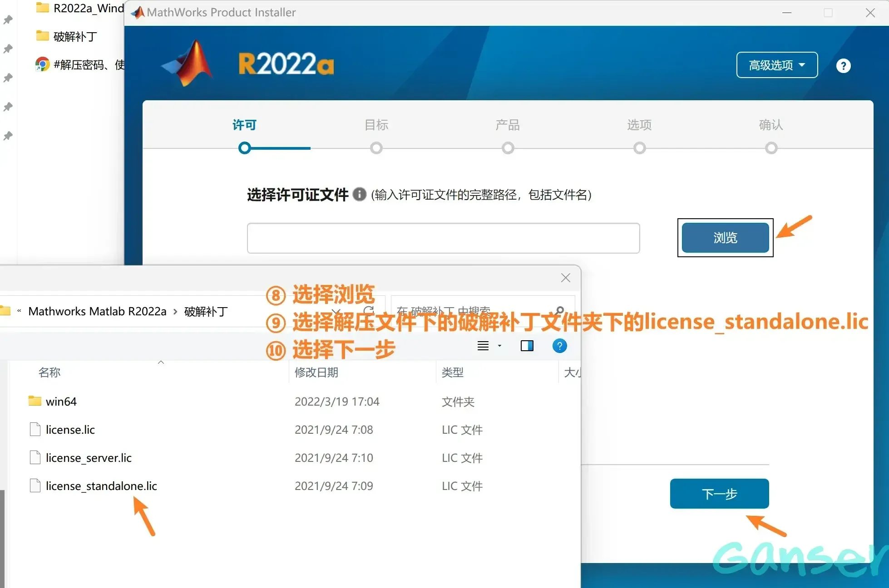Image resolution: width=889 pixels, height=588 pixels.
Task: Select the license_server.lic file
Action: (89, 458)
